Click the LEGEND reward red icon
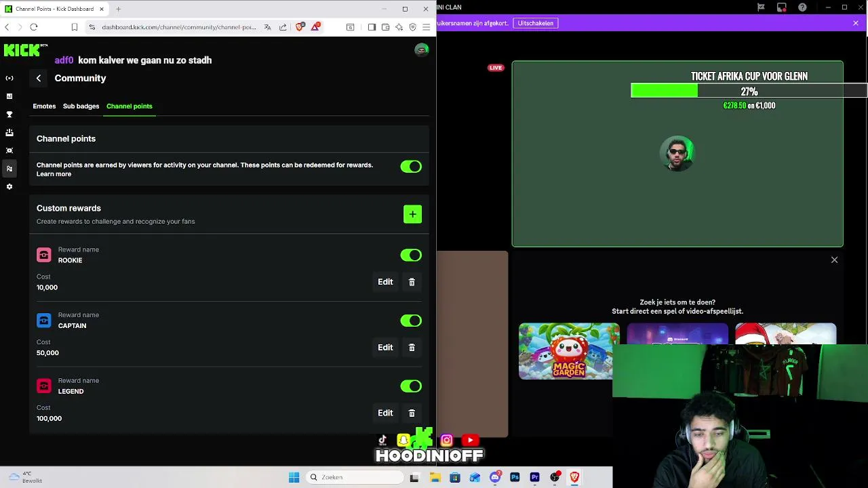This screenshot has height=488, width=868. (x=44, y=386)
